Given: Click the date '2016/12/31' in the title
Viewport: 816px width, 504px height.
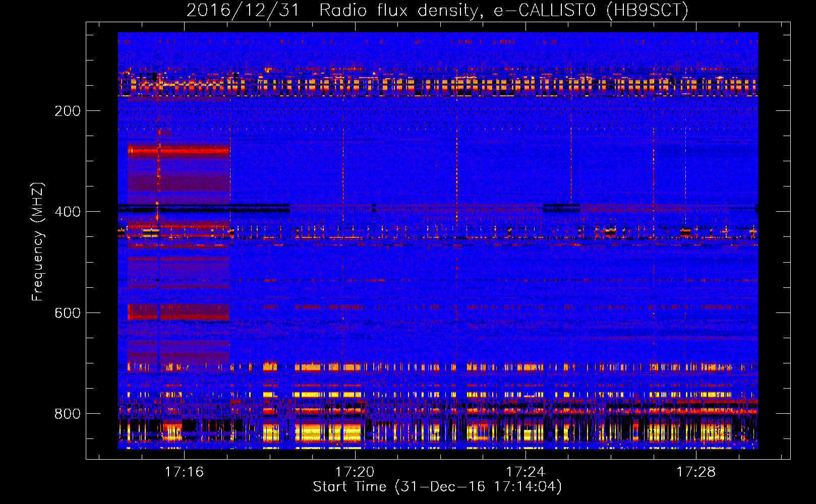Looking at the screenshot, I should (243, 11).
